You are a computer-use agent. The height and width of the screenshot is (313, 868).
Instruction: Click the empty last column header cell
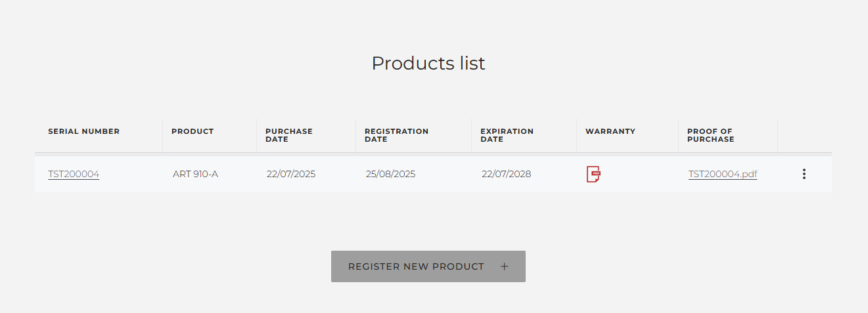pos(804,135)
